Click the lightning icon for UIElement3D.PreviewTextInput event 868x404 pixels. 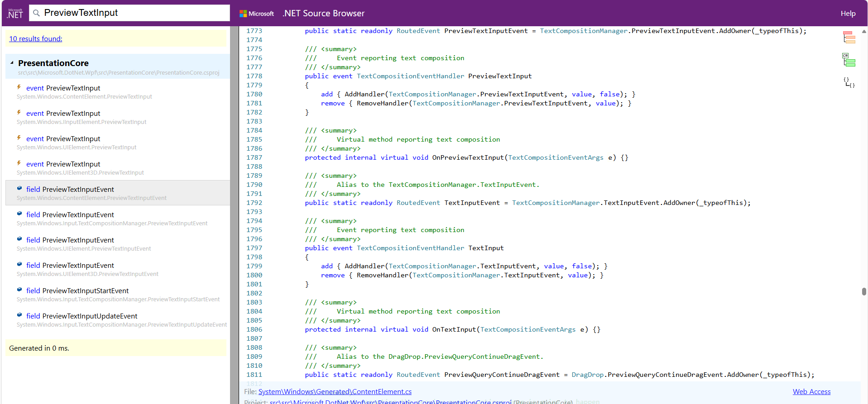[x=19, y=163]
